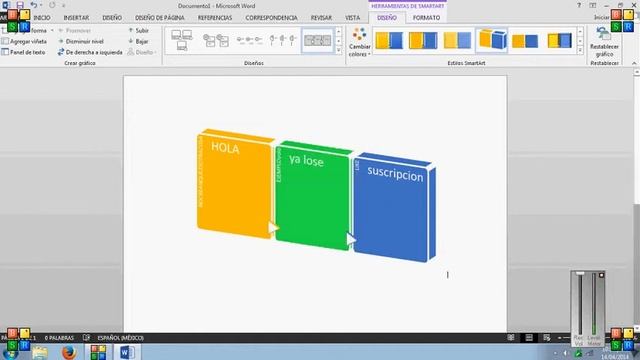This screenshot has width=640, height=360.
Task: Open the VISTA tab
Action: (352, 18)
